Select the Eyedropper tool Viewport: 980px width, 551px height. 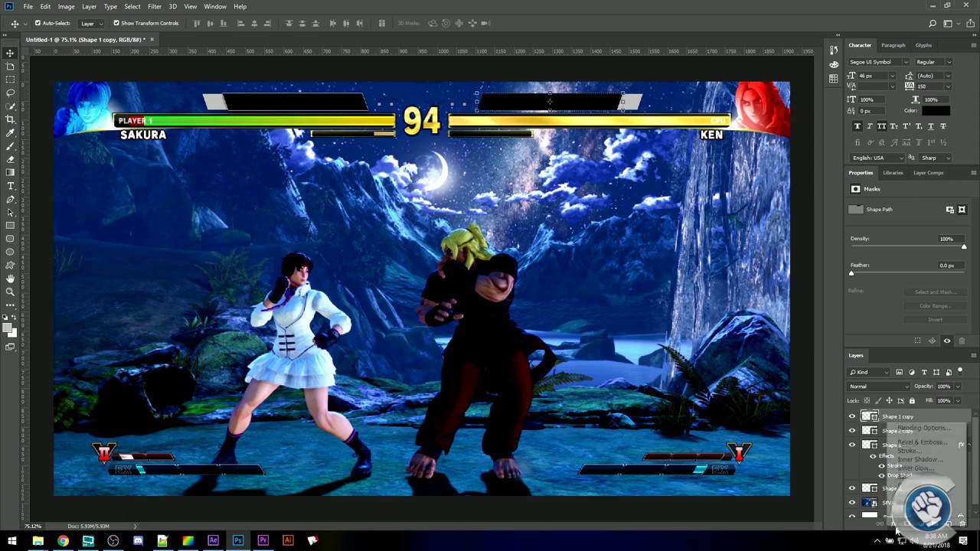pos(10,132)
